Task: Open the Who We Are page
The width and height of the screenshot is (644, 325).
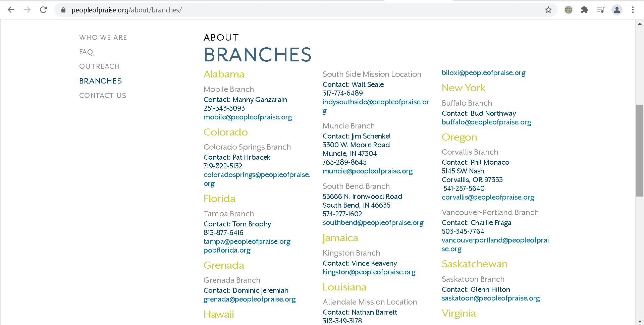Action: [x=103, y=38]
